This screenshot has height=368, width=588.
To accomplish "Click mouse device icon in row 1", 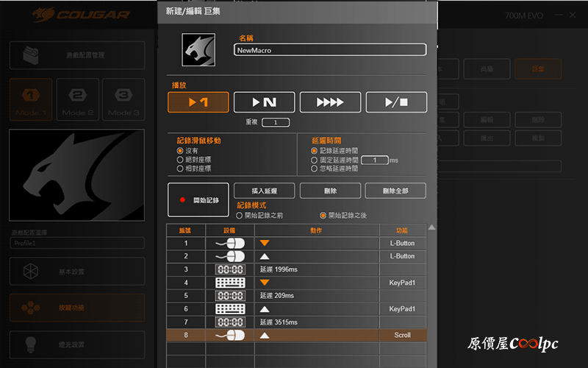I will (x=230, y=244).
